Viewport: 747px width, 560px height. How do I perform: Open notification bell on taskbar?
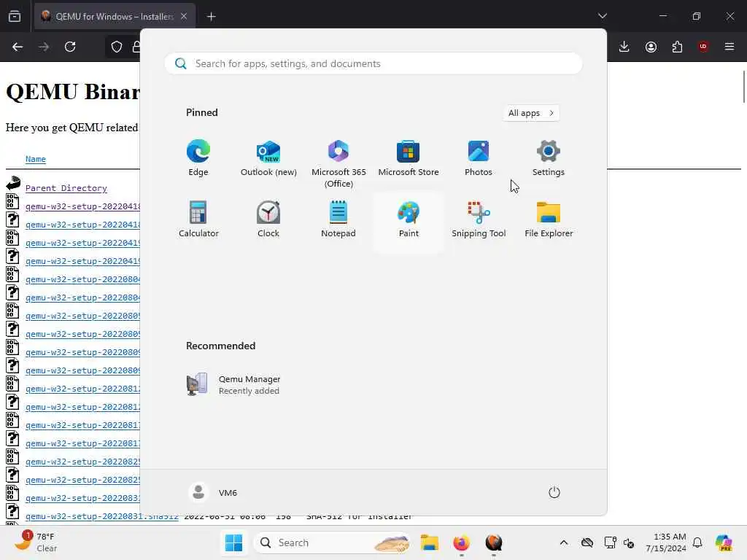coord(697,542)
